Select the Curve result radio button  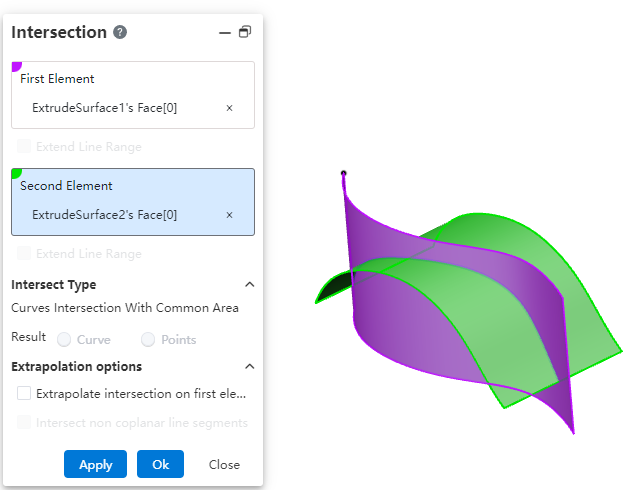64,340
